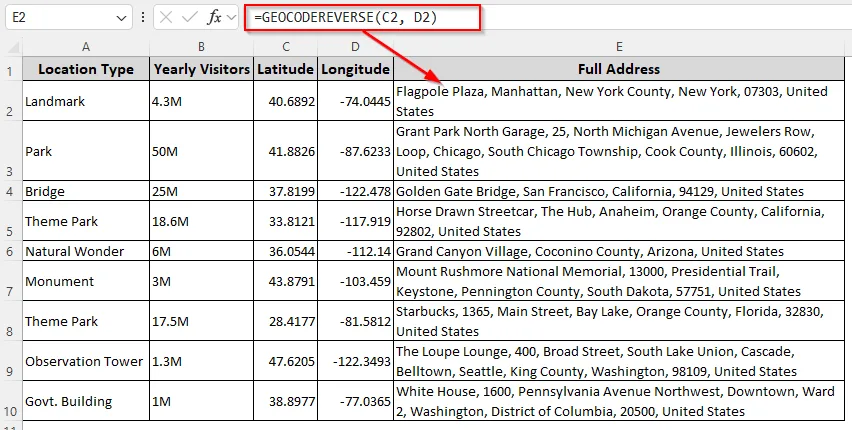The height and width of the screenshot is (430, 852).
Task: Select the "Latitude" header cell
Action: (286, 69)
